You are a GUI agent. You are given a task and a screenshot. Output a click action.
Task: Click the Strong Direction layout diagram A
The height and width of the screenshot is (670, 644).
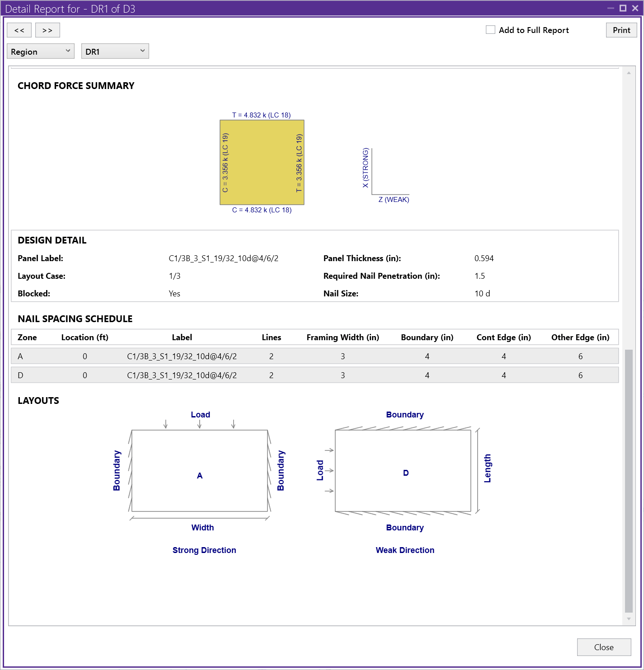pyautogui.click(x=200, y=471)
